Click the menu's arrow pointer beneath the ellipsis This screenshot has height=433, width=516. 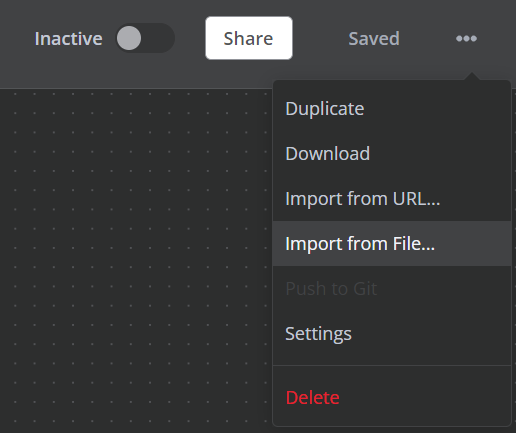(x=471, y=76)
